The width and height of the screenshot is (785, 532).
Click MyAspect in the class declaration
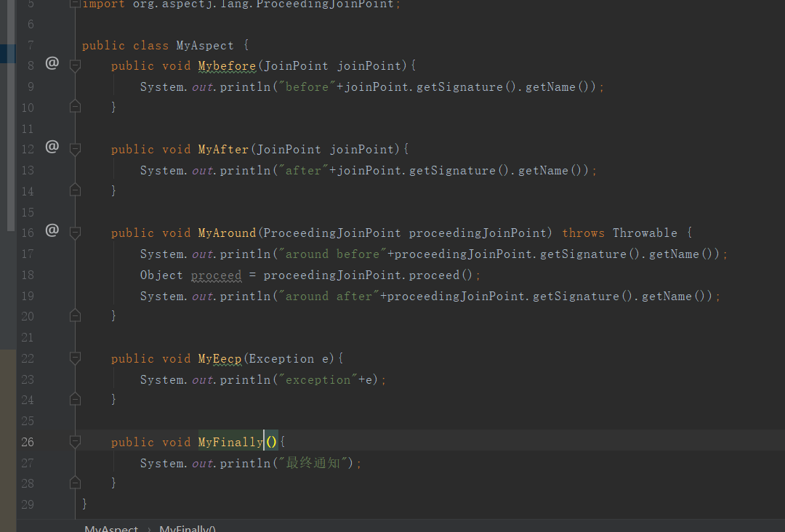(205, 46)
